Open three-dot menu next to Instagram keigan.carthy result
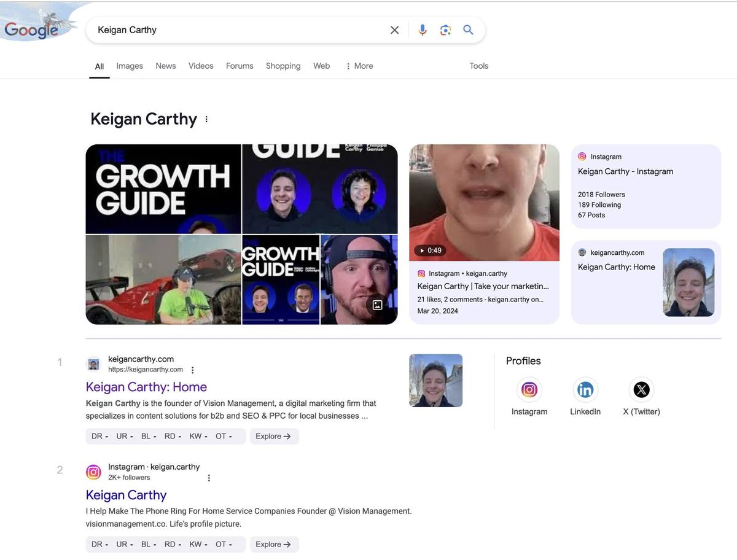This screenshot has height=560, width=737. (209, 478)
